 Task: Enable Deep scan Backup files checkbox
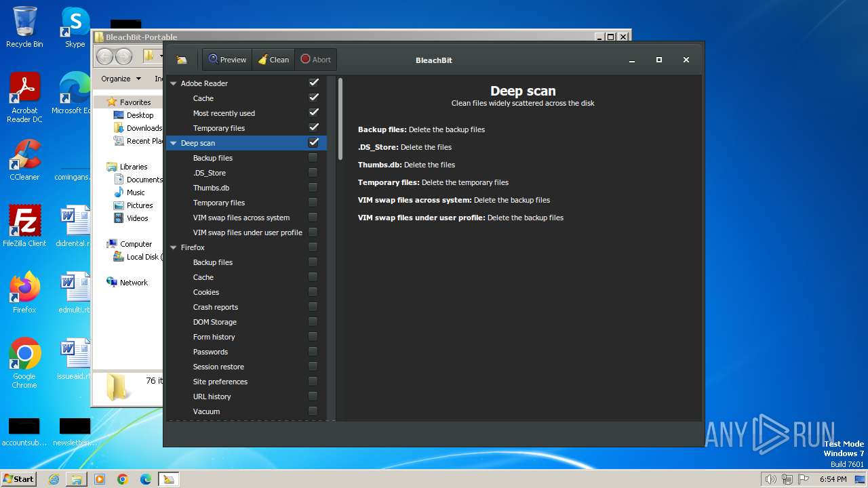coord(313,157)
